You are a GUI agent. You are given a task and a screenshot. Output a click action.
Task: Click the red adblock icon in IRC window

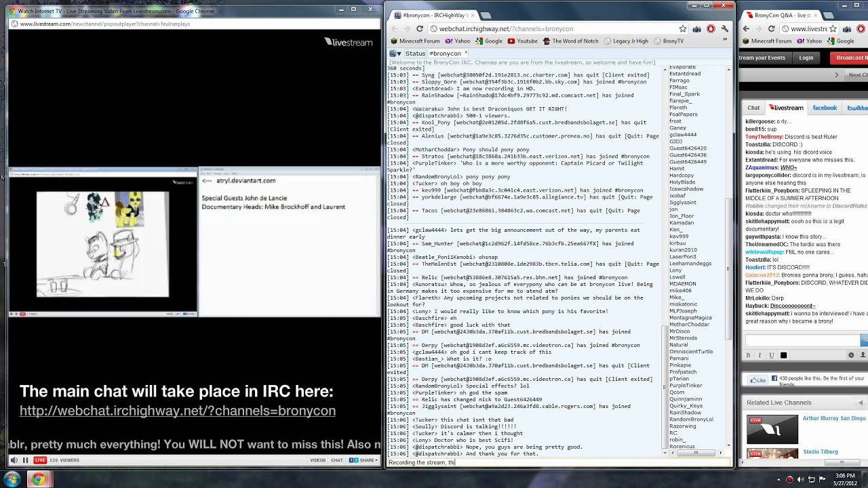[x=711, y=28]
